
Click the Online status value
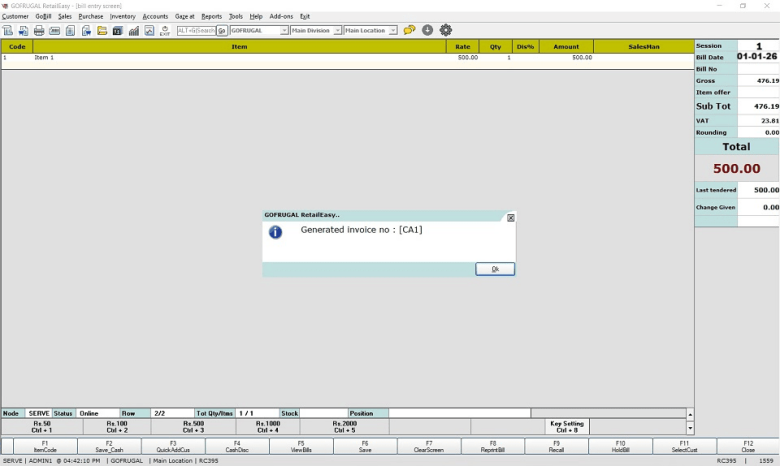[x=97, y=414]
